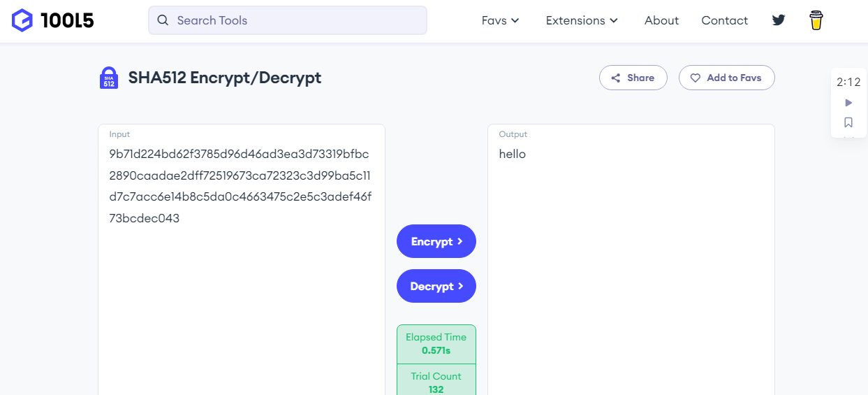Click the yellow coffee cup icon
Image resolution: width=868 pixels, height=395 pixels.
(816, 20)
